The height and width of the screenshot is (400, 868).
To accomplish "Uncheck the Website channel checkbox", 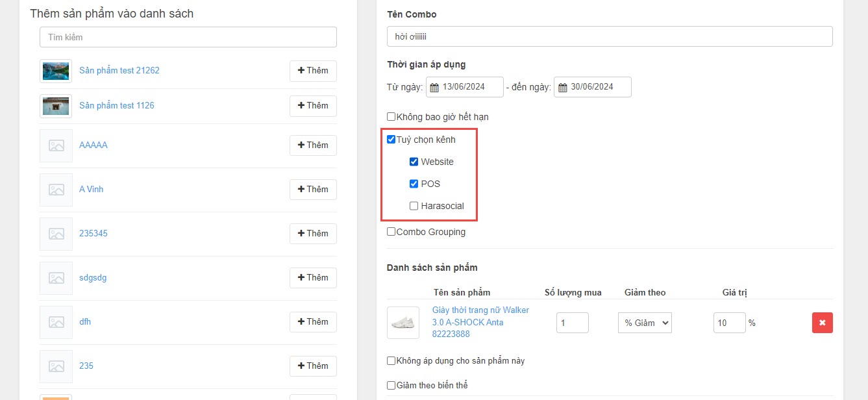I will [x=414, y=162].
